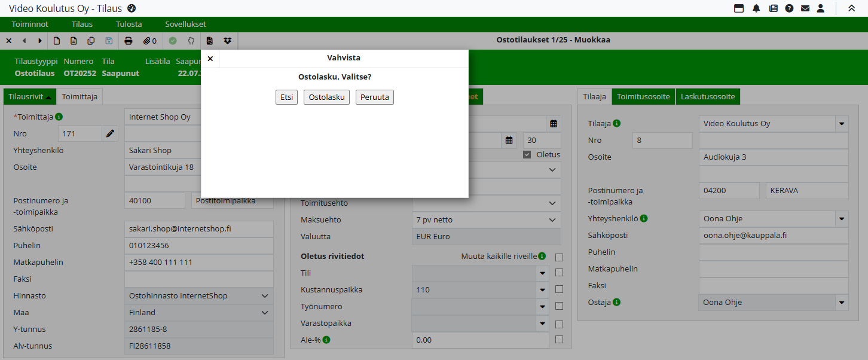The image size is (868, 360).
Task: Toggle the Oletus checkbox
Action: pyautogui.click(x=527, y=155)
